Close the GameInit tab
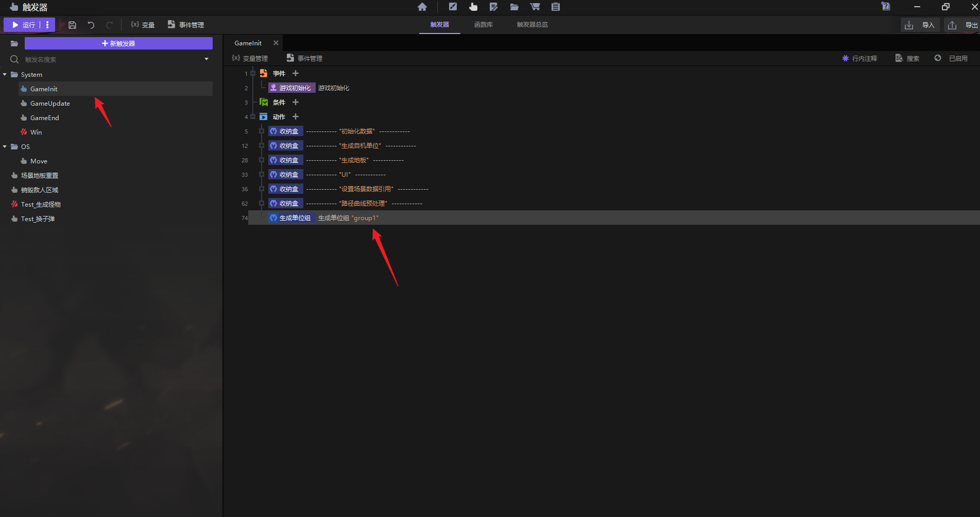Viewport: 980px width, 517px height. [276, 43]
